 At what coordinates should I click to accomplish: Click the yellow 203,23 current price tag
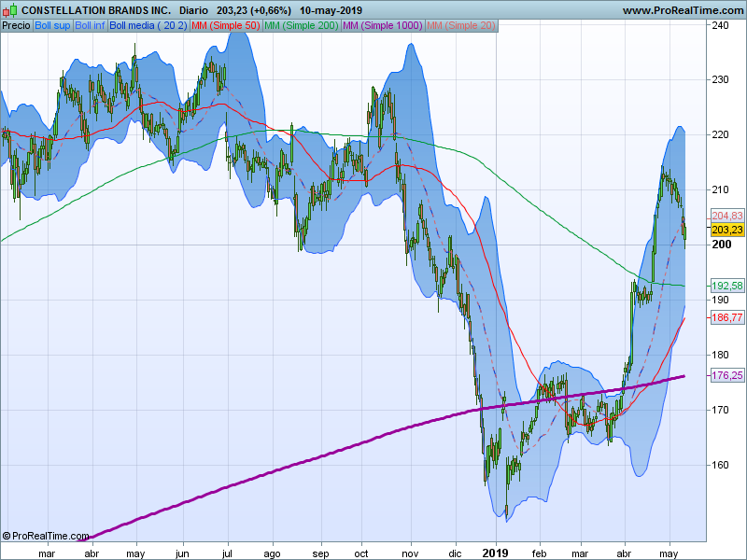click(x=727, y=230)
